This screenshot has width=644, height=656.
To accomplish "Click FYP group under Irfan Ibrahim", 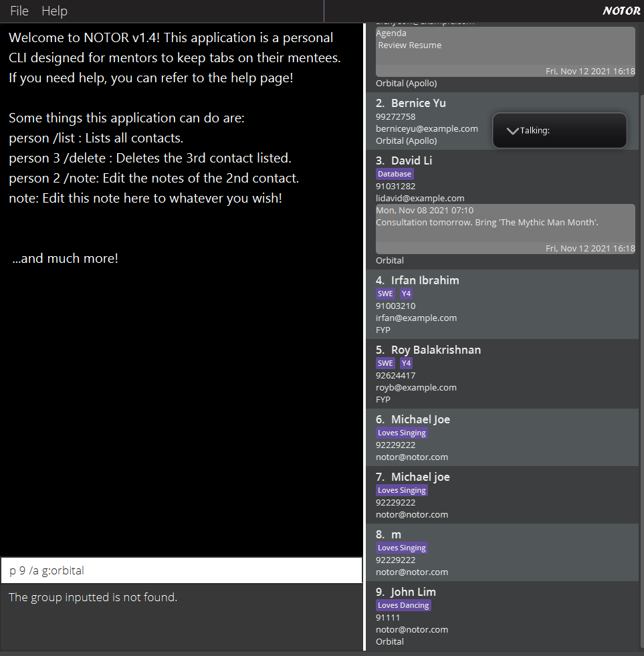I will tap(383, 330).
